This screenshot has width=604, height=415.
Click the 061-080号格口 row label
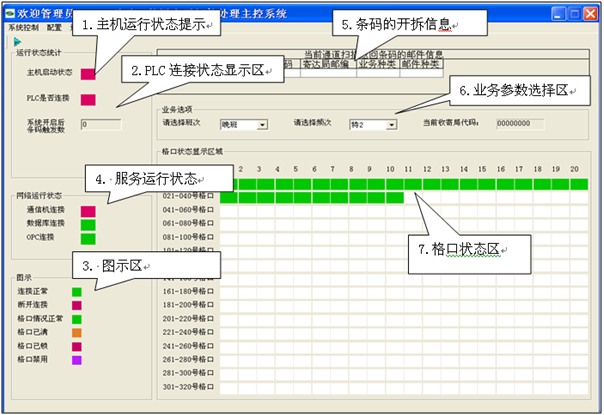pos(188,223)
